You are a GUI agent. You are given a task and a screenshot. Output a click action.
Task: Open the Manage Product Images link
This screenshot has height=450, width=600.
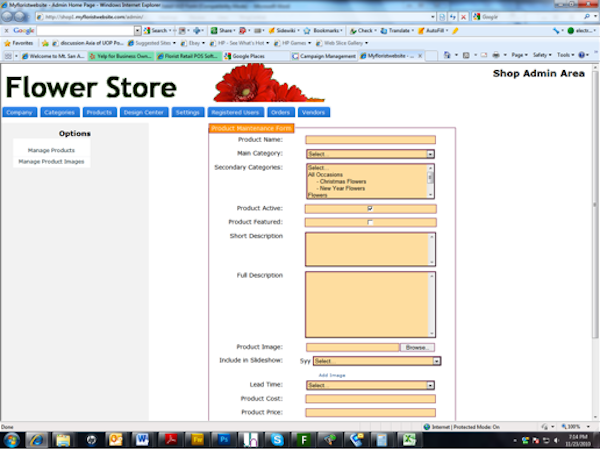tap(51, 161)
